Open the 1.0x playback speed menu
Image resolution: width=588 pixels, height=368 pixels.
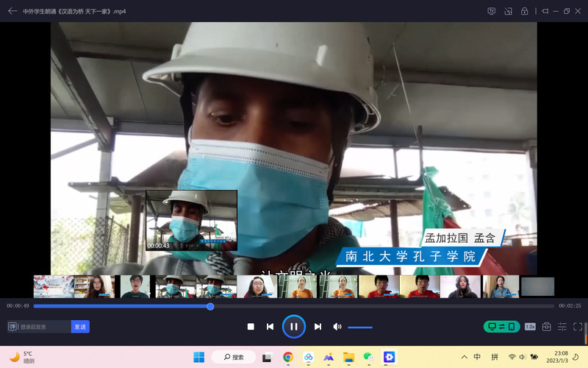coord(530,327)
